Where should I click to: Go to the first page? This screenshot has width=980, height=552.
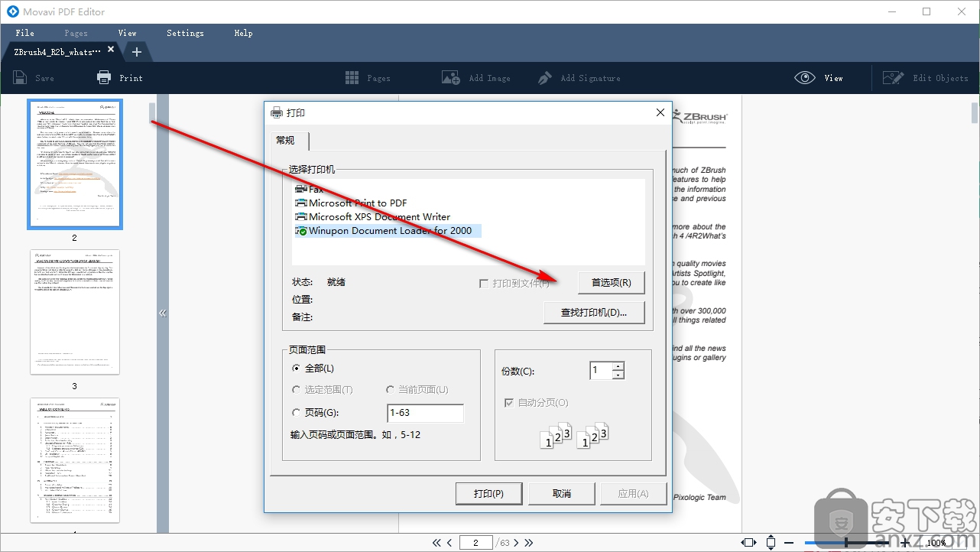click(436, 543)
